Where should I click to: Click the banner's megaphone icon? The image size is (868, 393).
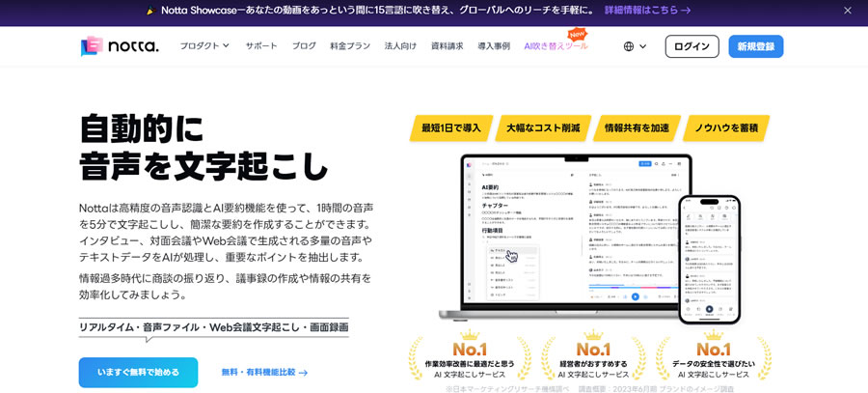point(149,11)
